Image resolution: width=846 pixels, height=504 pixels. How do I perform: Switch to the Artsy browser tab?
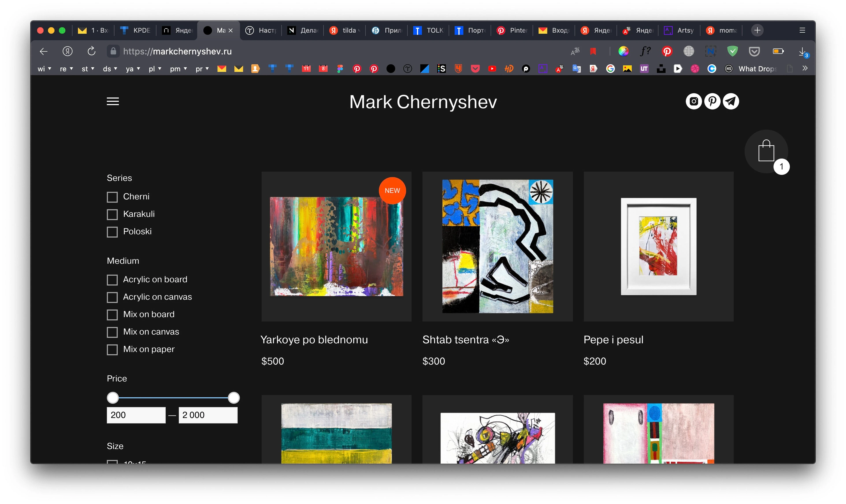click(679, 30)
